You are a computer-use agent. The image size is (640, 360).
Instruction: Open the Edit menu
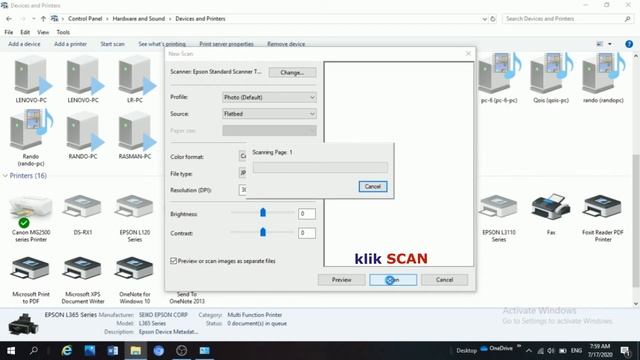point(25,32)
